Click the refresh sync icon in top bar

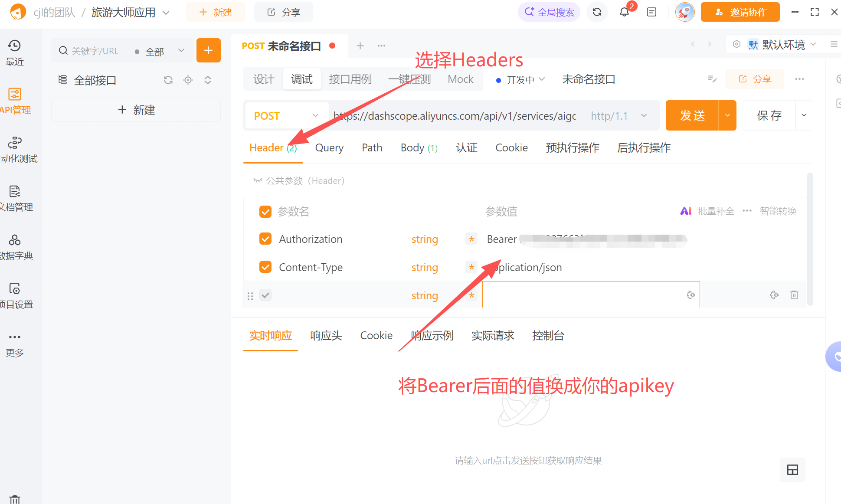597,12
